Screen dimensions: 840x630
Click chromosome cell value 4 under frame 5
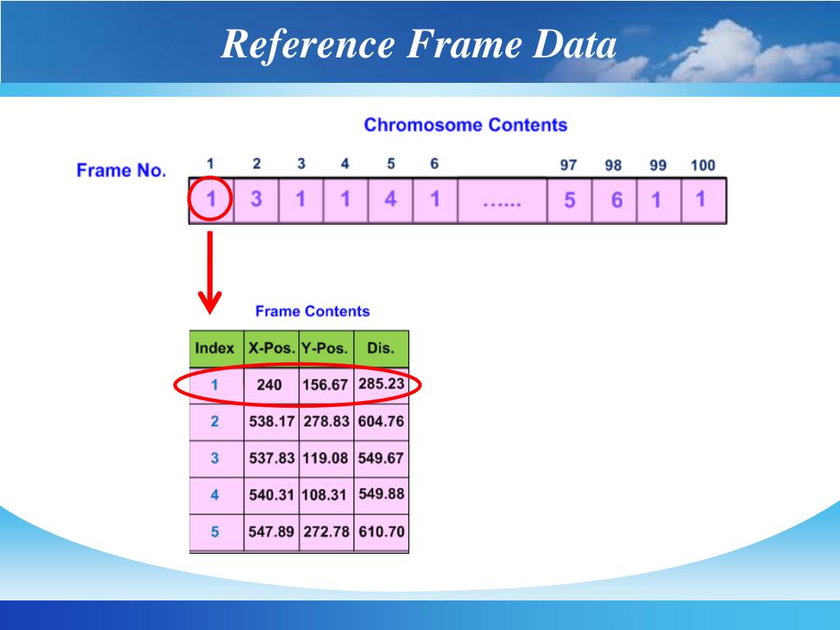pos(390,199)
